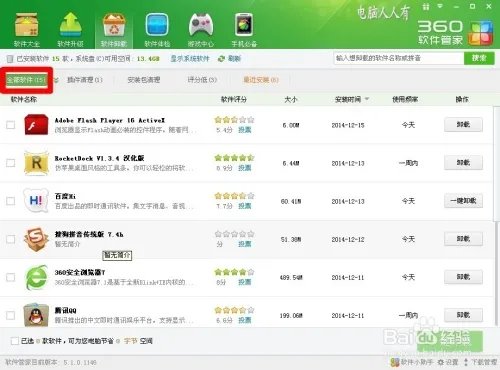Image resolution: width=500 pixels, height=370 pixels.
Task: Tick the checkbox for 360安全浏览器7
Action: tap(11, 277)
